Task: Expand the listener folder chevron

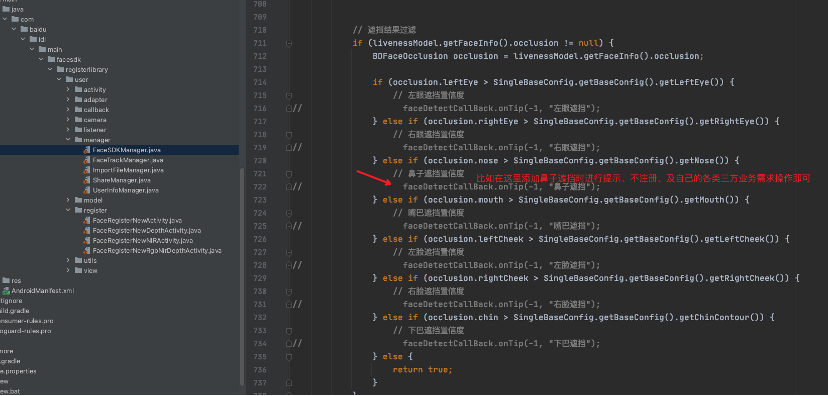Action: pos(69,130)
